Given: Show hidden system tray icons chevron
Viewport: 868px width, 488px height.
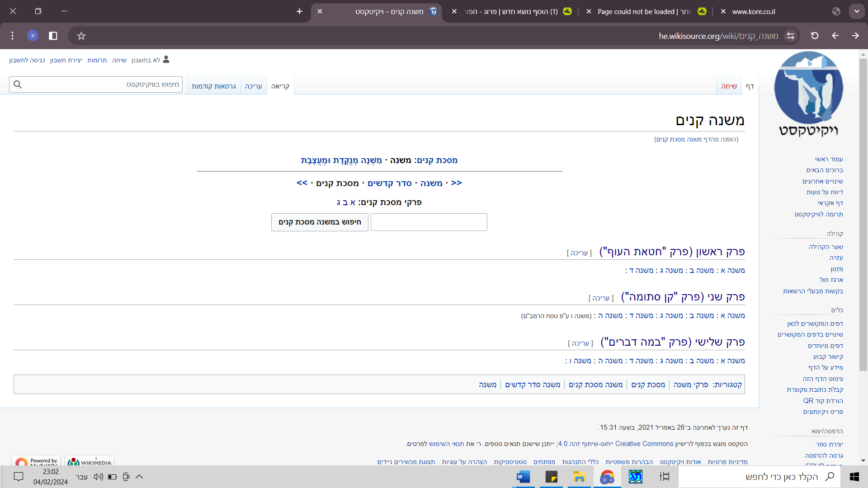Looking at the screenshot, I should coord(139,477).
